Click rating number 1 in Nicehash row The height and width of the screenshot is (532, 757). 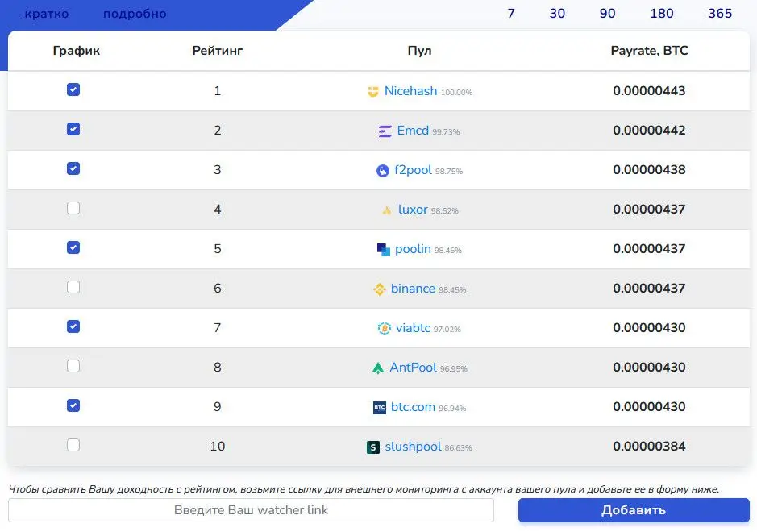(x=218, y=91)
